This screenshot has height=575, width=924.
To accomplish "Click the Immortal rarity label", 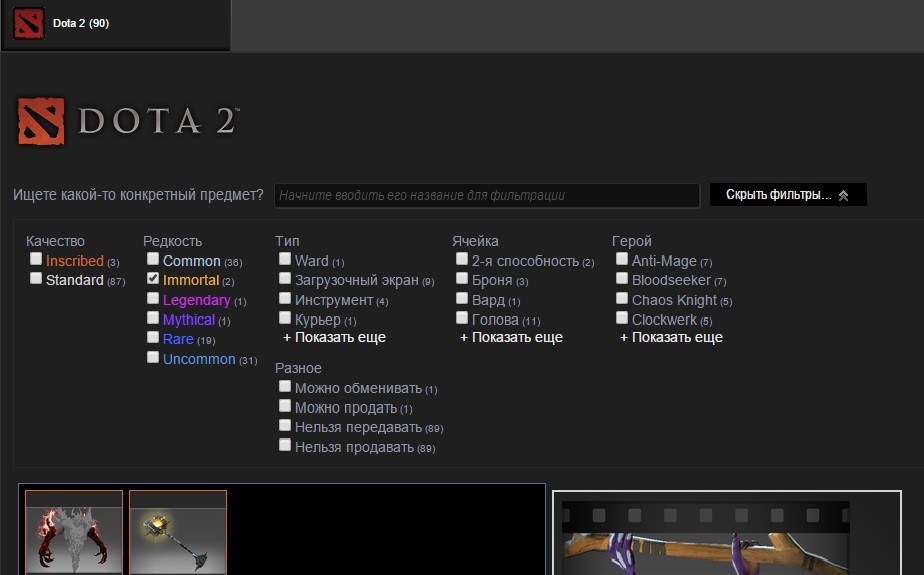I will click(x=191, y=280).
